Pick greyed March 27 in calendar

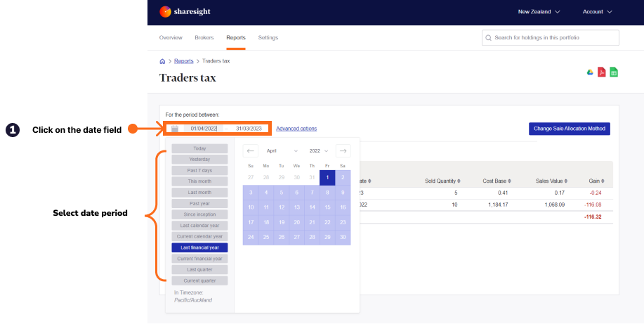tap(251, 178)
